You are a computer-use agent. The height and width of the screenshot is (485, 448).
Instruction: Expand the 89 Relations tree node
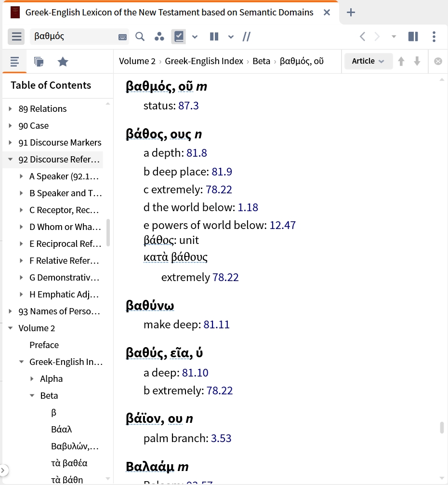tap(10, 108)
